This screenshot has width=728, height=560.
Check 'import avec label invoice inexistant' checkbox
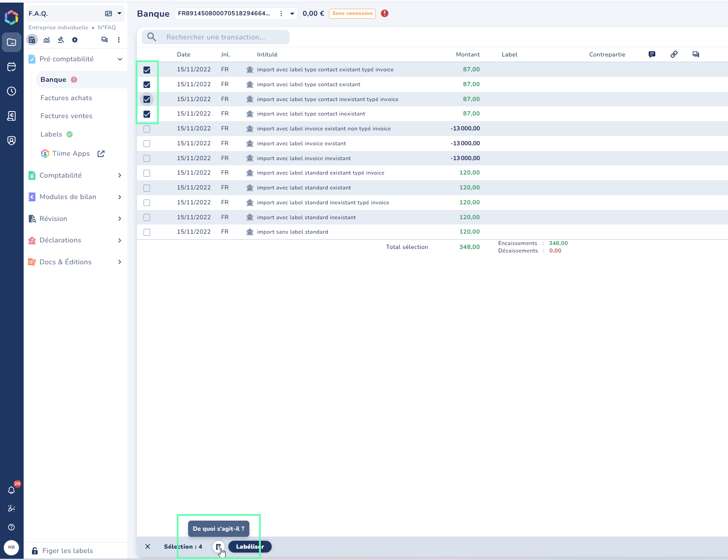(x=147, y=158)
